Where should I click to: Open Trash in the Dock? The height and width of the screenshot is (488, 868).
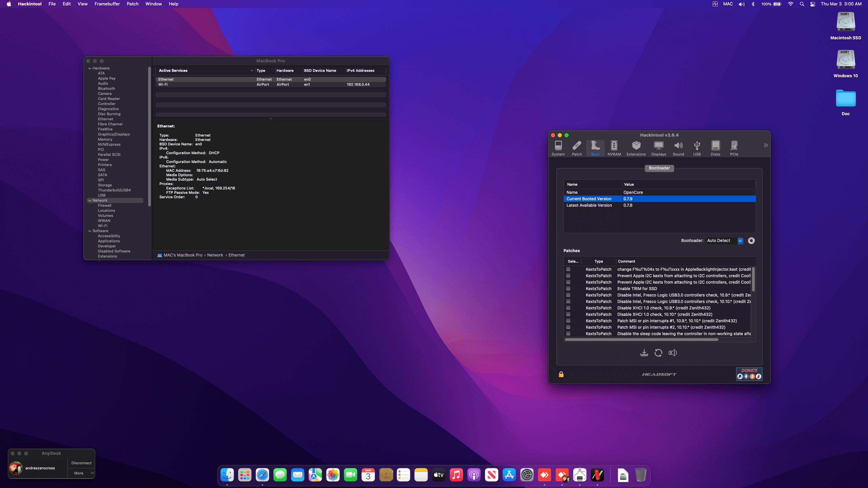[x=641, y=475]
